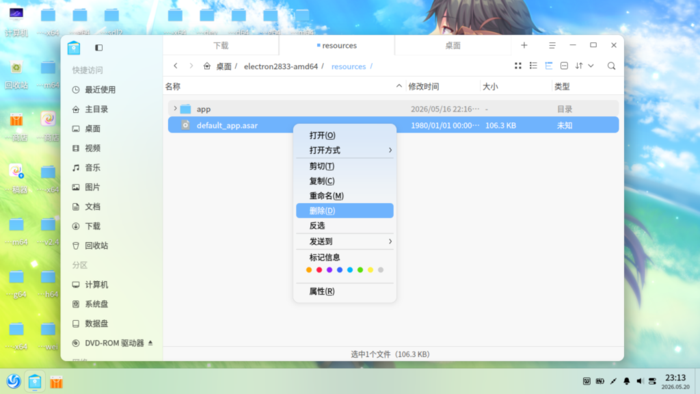The width and height of the screenshot is (700, 394).
Task: Click 桌面 in the breadcrumb path
Action: click(224, 66)
